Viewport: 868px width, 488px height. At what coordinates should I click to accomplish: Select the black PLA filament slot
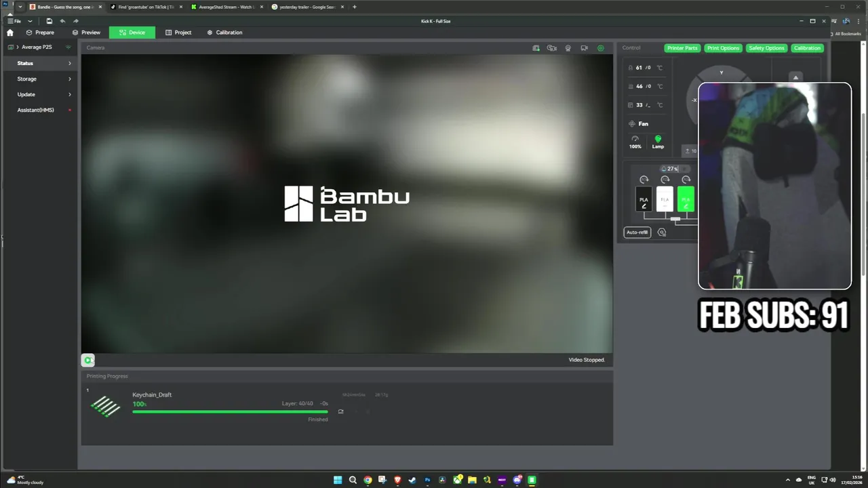point(644,199)
